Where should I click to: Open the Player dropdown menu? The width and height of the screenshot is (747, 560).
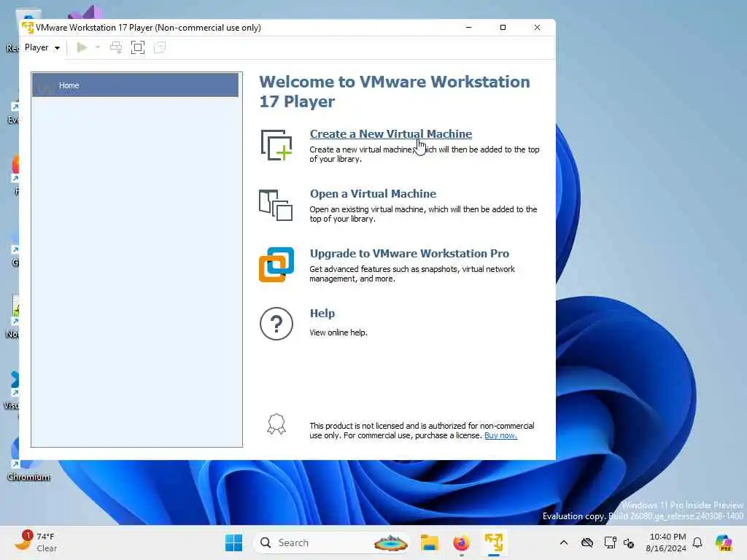coord(42,47)
